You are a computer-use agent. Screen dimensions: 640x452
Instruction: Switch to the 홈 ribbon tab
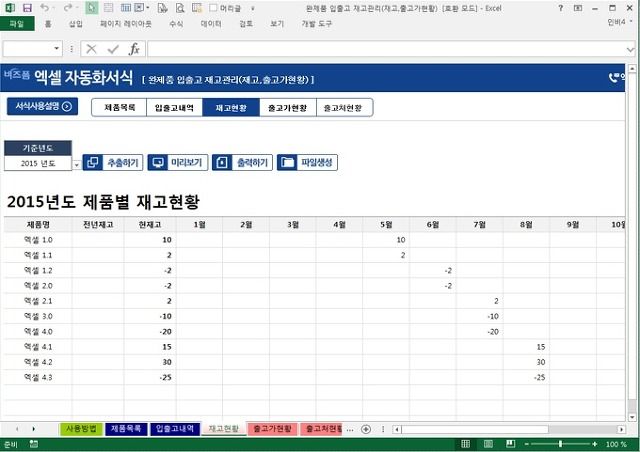coord(48,24)
